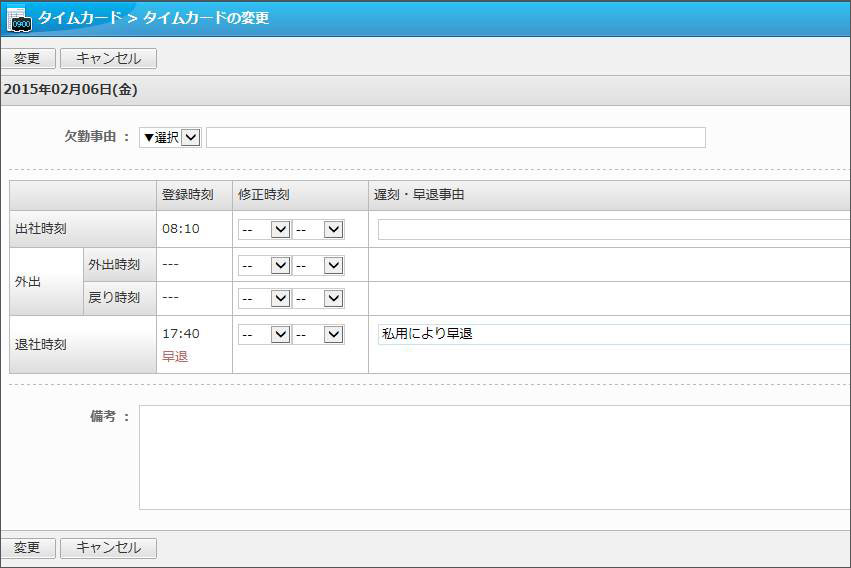Click inside the 備考 notes textarea
The height and width of the screenshot is (568, 851).
tap(494, 457)
